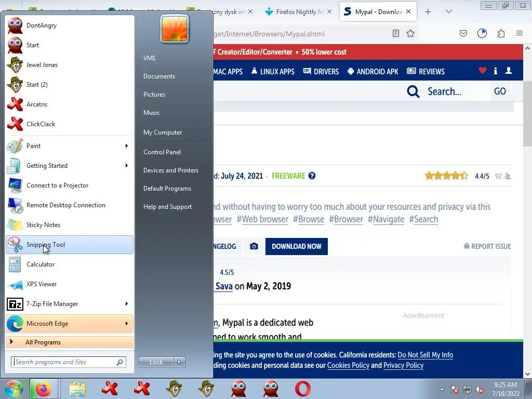Open the user profile icon on Softpedia
Image resolution: width=532 pixels, height=399 pixels.
tap(508, 71)
